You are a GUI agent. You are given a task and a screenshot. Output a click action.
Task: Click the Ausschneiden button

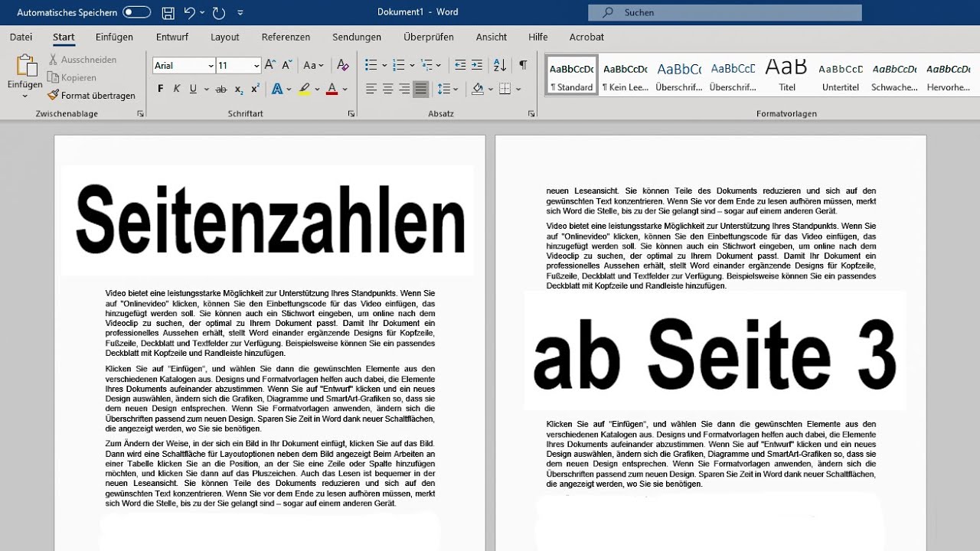coord(82,60)
